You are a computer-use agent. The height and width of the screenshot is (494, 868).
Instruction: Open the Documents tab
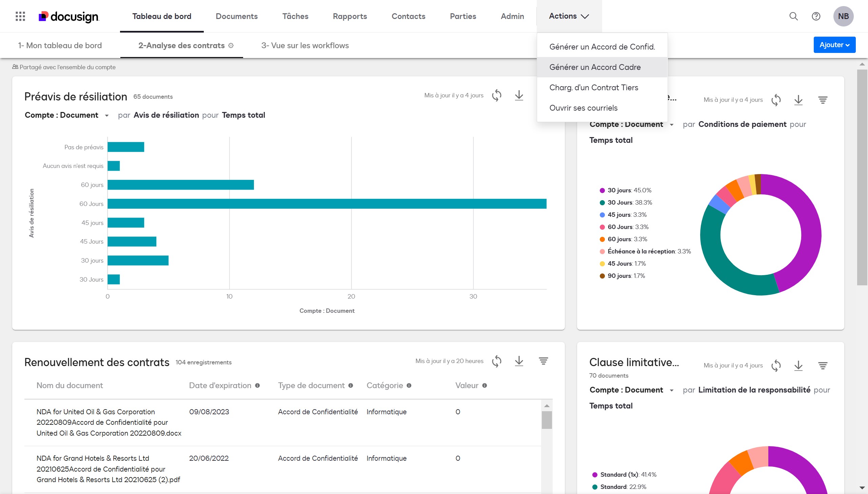[237, 16]
